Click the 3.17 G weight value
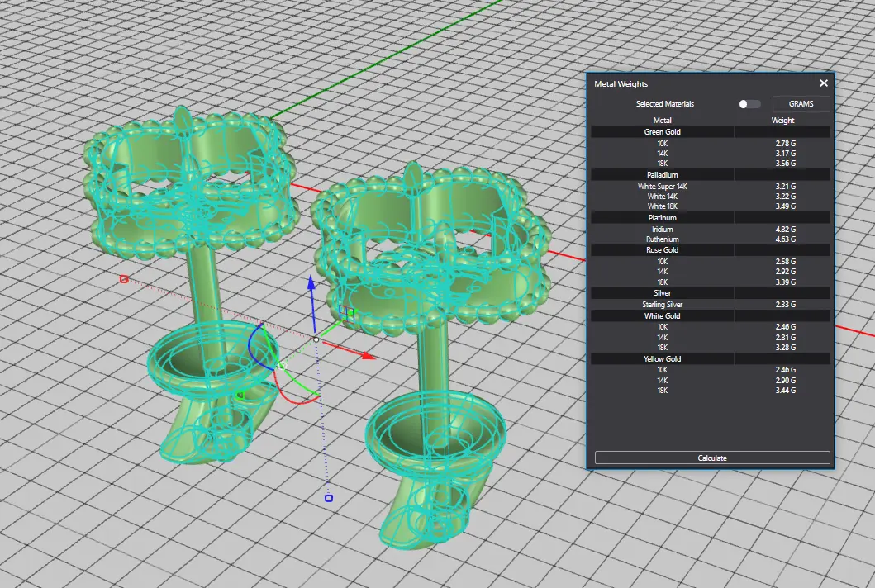The image size is (875, 588). click(785, 154)
